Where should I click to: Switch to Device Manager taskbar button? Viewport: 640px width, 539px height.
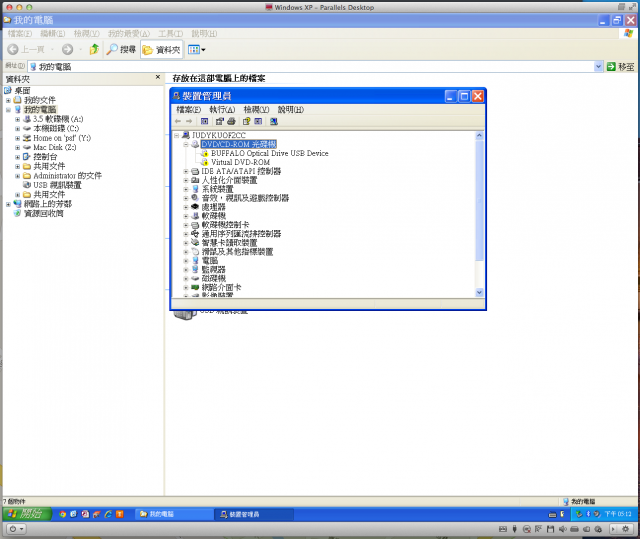[254, 514]
